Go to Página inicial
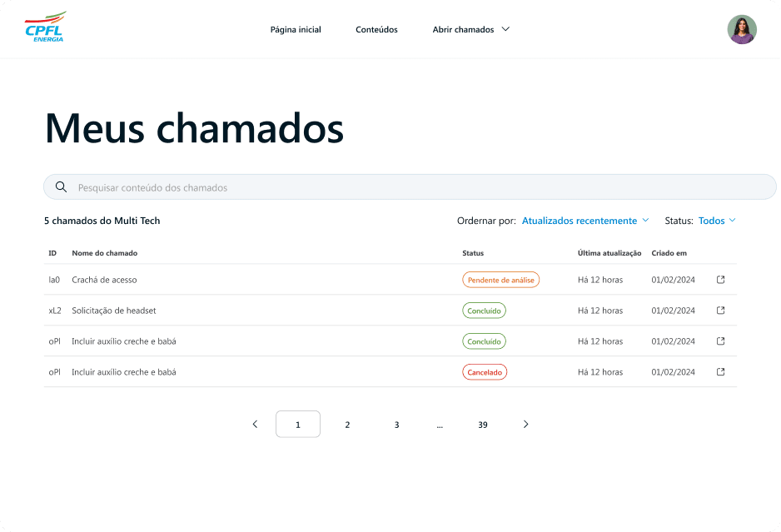Viewport: 781px width, 532px height. coord(296,29)
